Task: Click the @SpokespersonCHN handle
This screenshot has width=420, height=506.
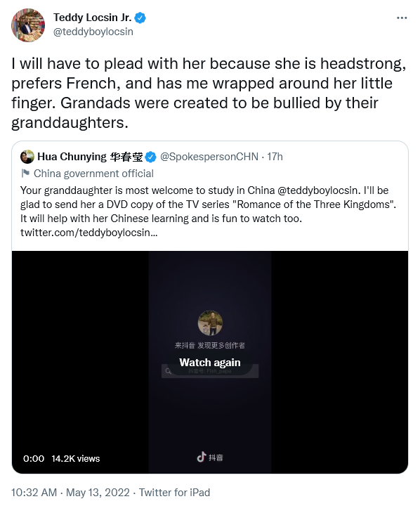Action: [209, 157]
